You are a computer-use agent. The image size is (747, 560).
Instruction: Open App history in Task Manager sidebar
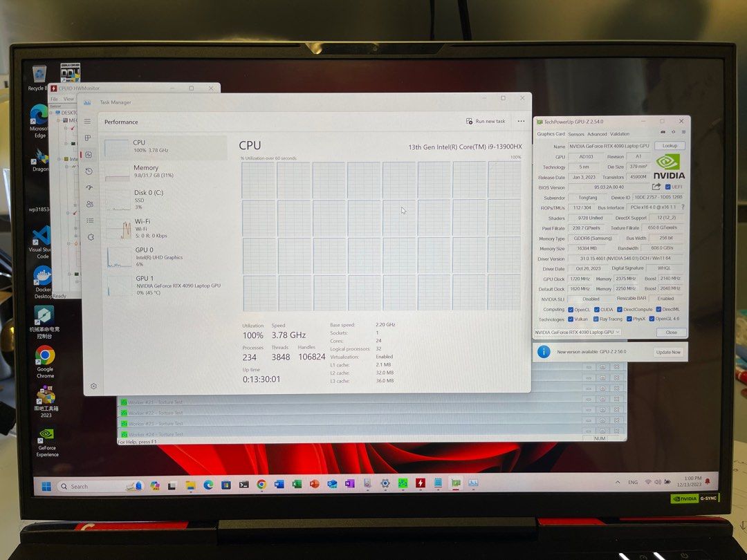tap(89, 170)
